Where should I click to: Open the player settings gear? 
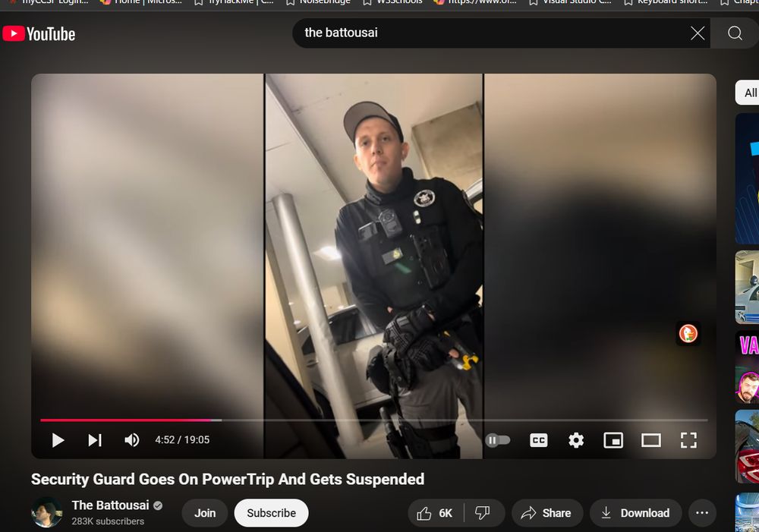click(x=576, y=440)
